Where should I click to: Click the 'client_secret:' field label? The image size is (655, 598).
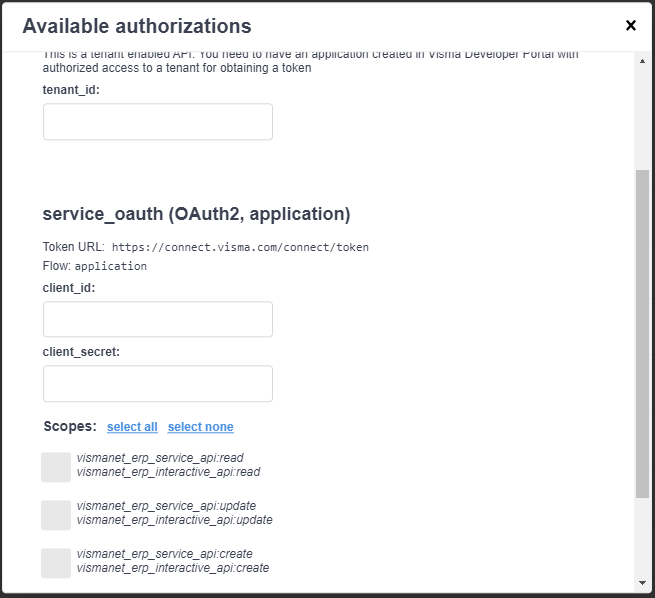81,351
